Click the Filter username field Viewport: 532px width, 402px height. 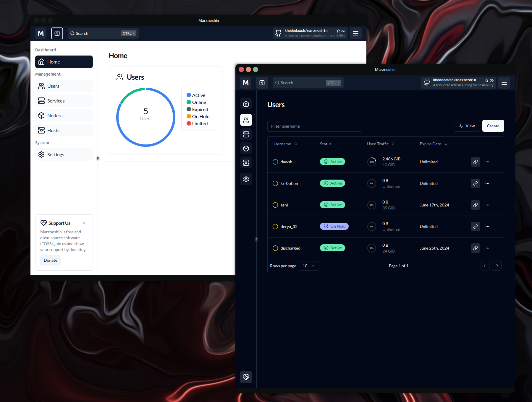[x=315, y=126]
